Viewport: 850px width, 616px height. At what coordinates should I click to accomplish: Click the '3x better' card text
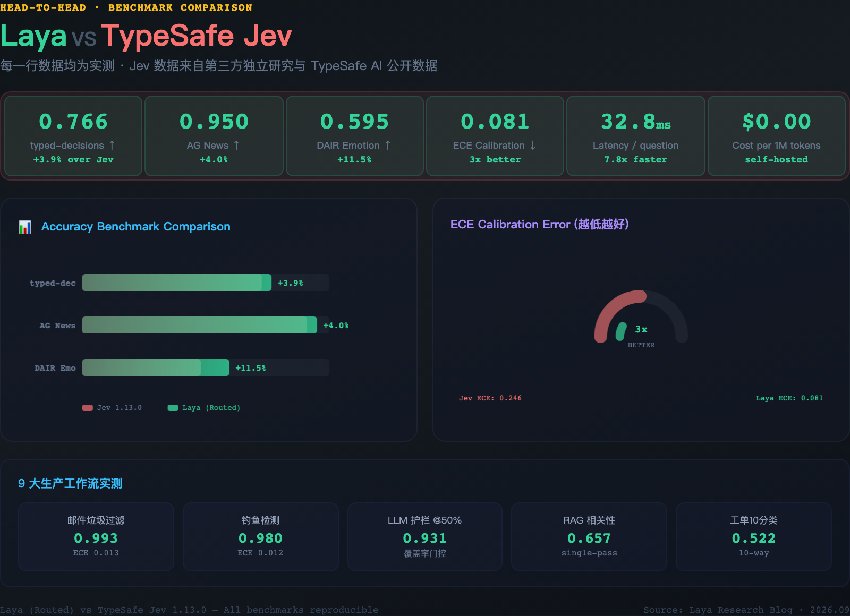(495, 159)
